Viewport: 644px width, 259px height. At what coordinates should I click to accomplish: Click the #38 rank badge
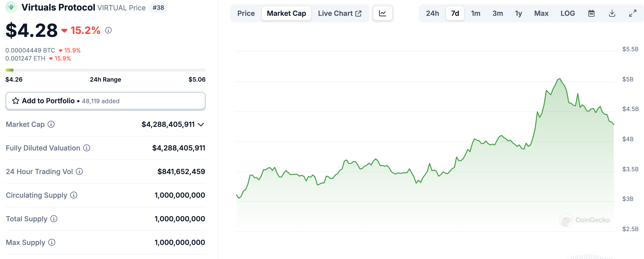coord(158,8)
